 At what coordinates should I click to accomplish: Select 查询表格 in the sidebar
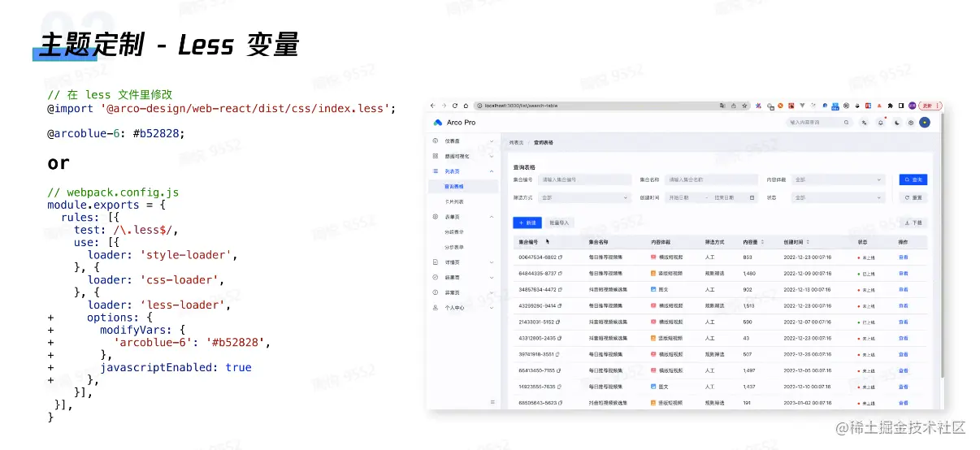tap(465, 186)
